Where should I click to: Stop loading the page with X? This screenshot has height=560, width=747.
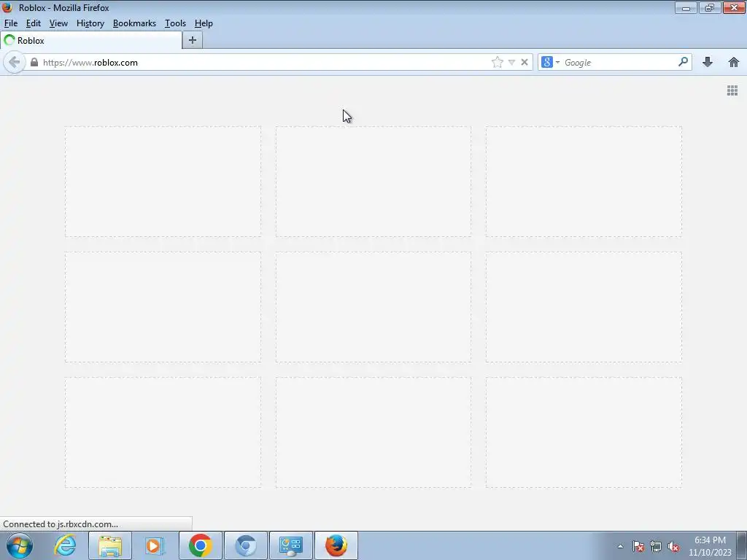[x=525, y=63]
